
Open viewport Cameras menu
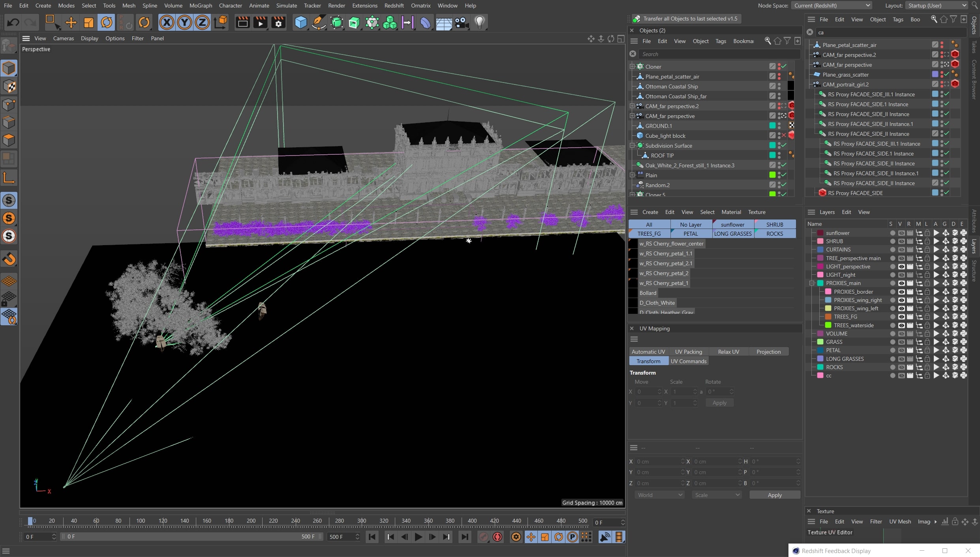click(64, 38)
